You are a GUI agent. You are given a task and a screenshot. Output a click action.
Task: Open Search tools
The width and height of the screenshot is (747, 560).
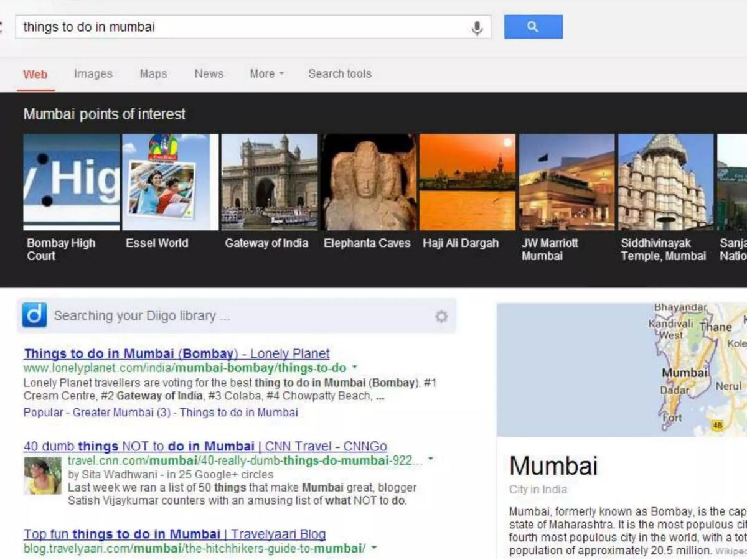tap(340, 73)
